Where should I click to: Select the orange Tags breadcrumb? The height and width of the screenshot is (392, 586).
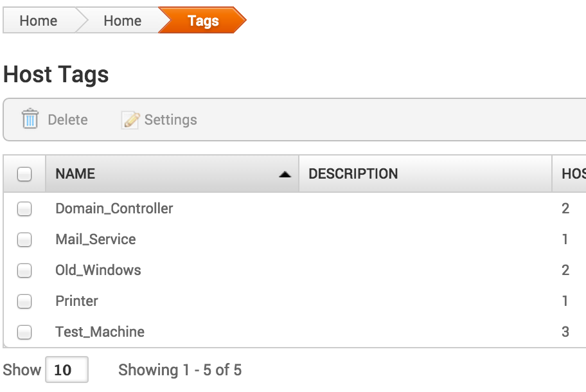(203, 21)
